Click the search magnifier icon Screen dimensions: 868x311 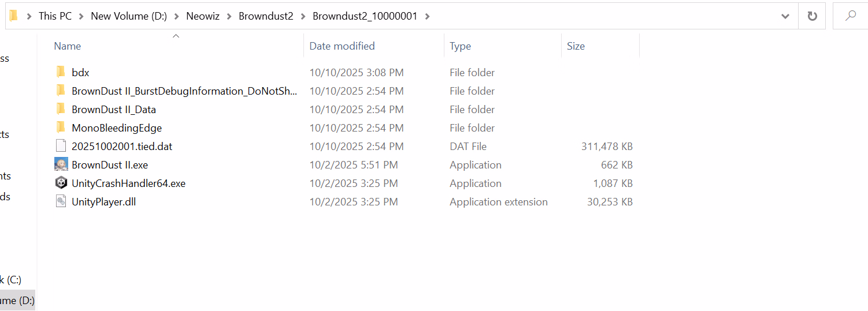click(x=851, y=16)
